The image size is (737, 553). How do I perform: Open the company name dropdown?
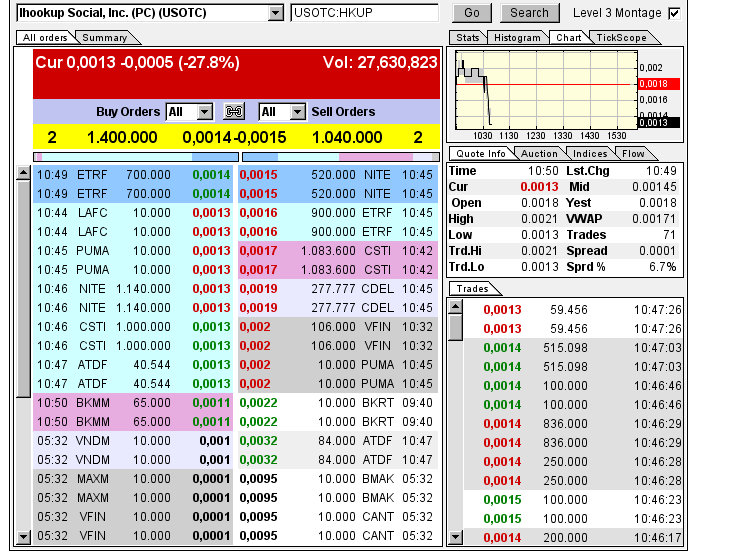(276, 13)
